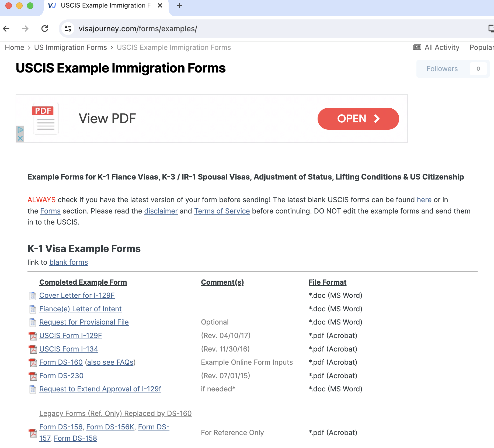Click the 'Comment(s)' column header

pyautogui.click(x=222, y=282)
